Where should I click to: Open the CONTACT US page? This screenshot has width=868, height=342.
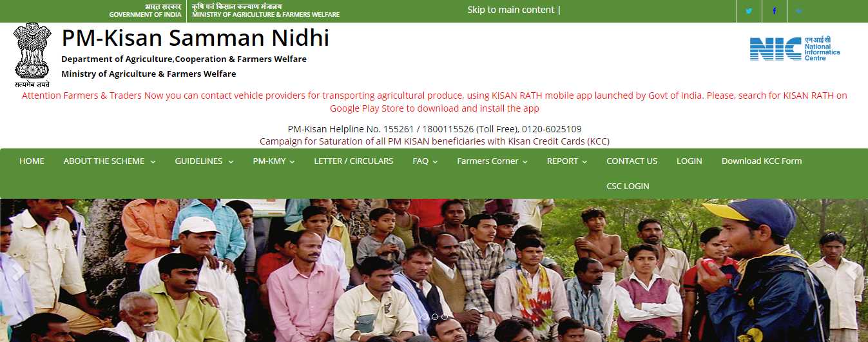click(632, 161)
